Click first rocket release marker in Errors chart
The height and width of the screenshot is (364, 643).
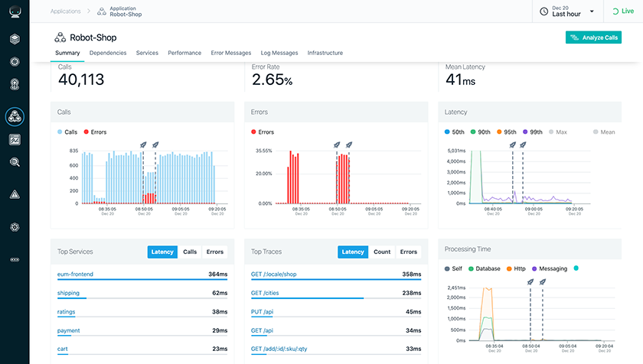(x=337, y=145)
